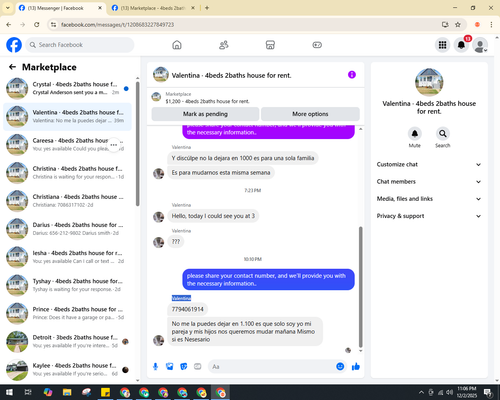Show hidden system tray icons
The width and height of the screenshot is (500, 400).
(x=421, y=392)
